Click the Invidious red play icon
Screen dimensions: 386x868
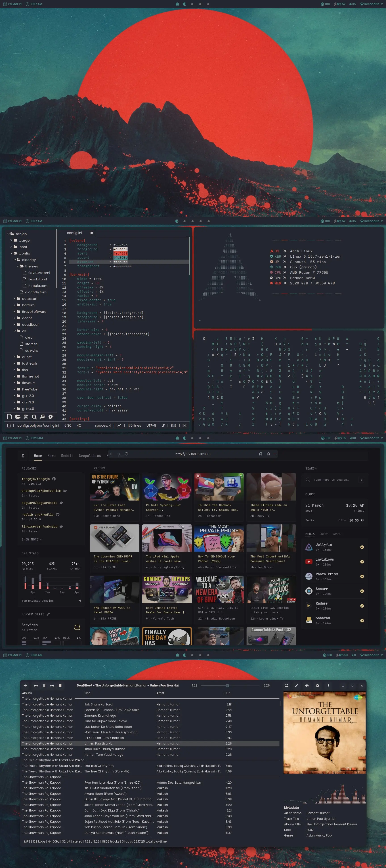tap(309, 562)
